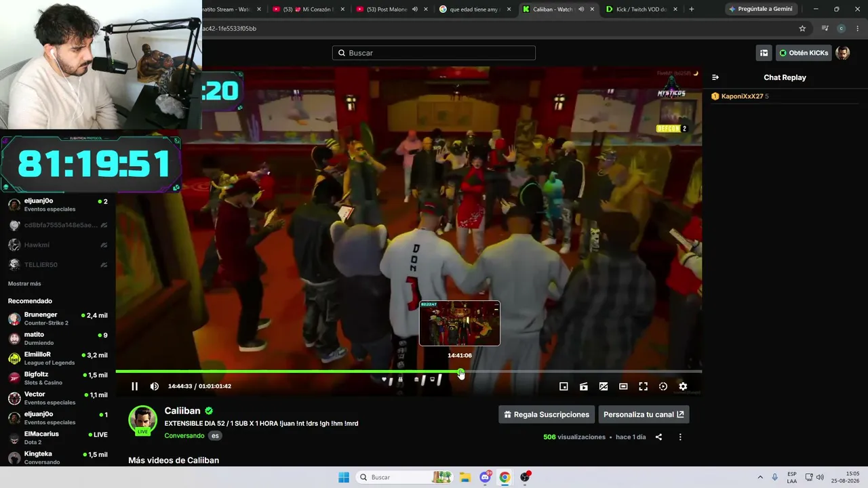Open OBS Studio from the taskbar
Screen dimensions: 868x488
525,477
